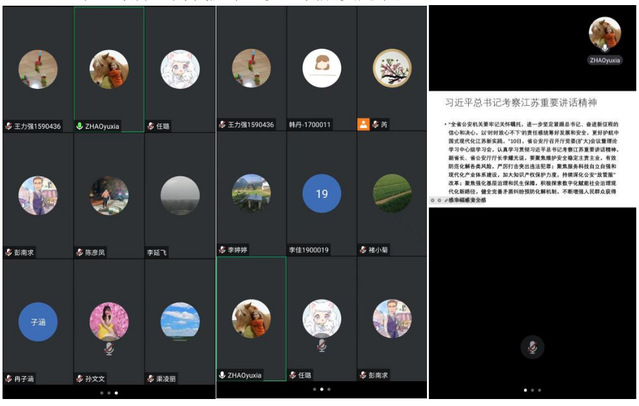Click the mic icon beside 冉子涵's name
Image resolution: width=639 pixels, height=406 pixels.
click(8, 379)
